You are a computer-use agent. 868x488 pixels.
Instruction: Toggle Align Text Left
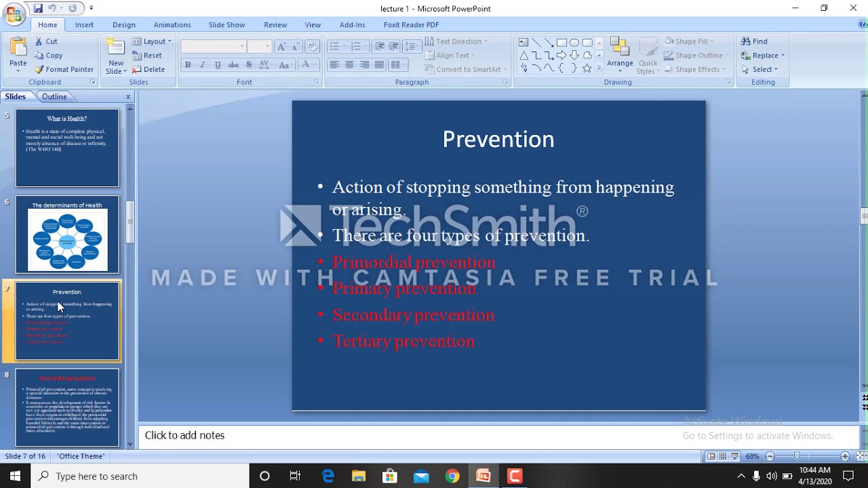(x=334, y=65)
